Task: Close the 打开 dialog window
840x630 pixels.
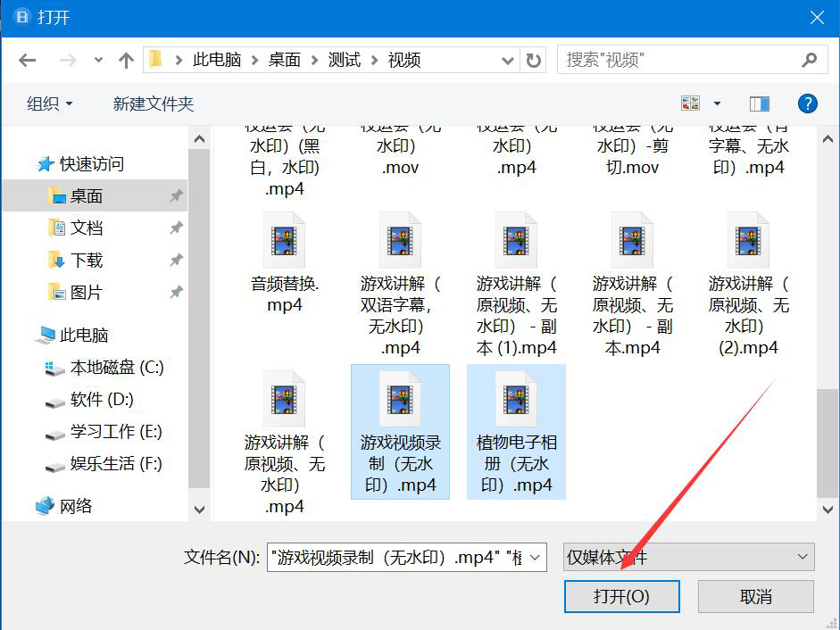Action: coord(817,17)
